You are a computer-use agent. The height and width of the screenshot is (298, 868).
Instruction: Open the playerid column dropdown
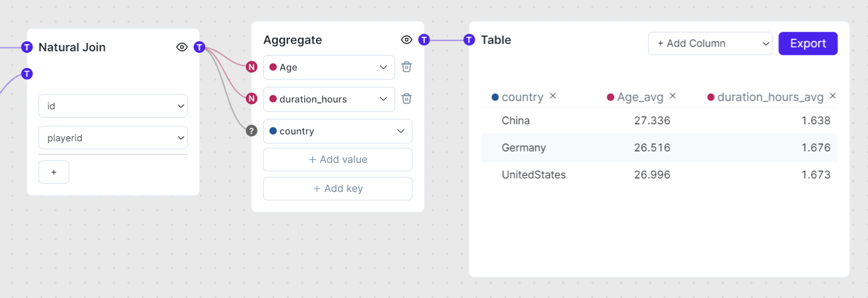[x=113, y=138]
